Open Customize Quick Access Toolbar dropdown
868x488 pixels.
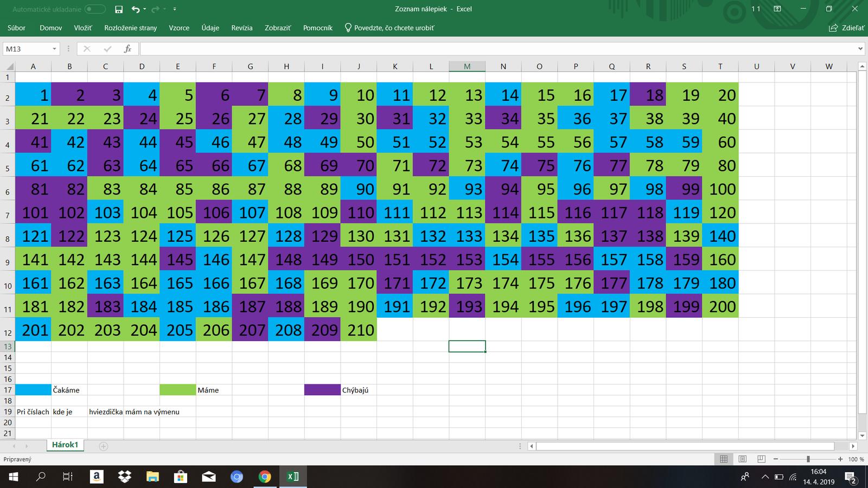[x=174, y=9]
